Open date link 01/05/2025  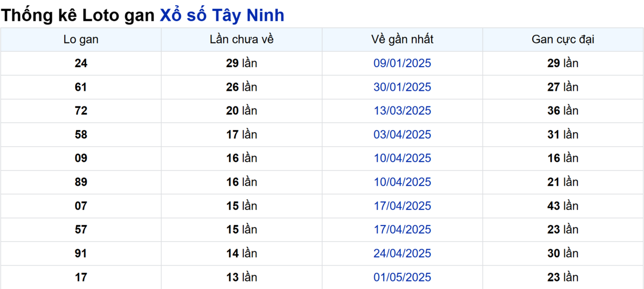[402, 277]
